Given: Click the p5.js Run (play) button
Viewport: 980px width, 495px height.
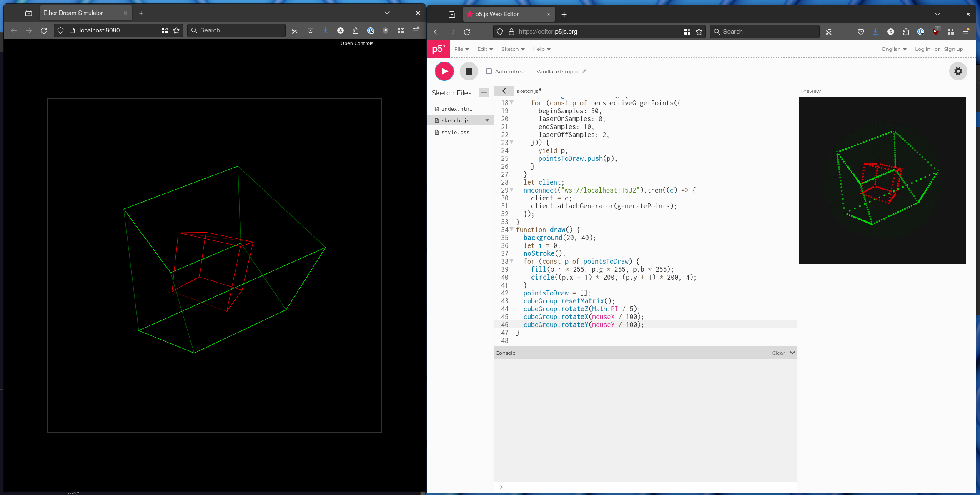Looking at the screenshot, I should pos(444,71).
